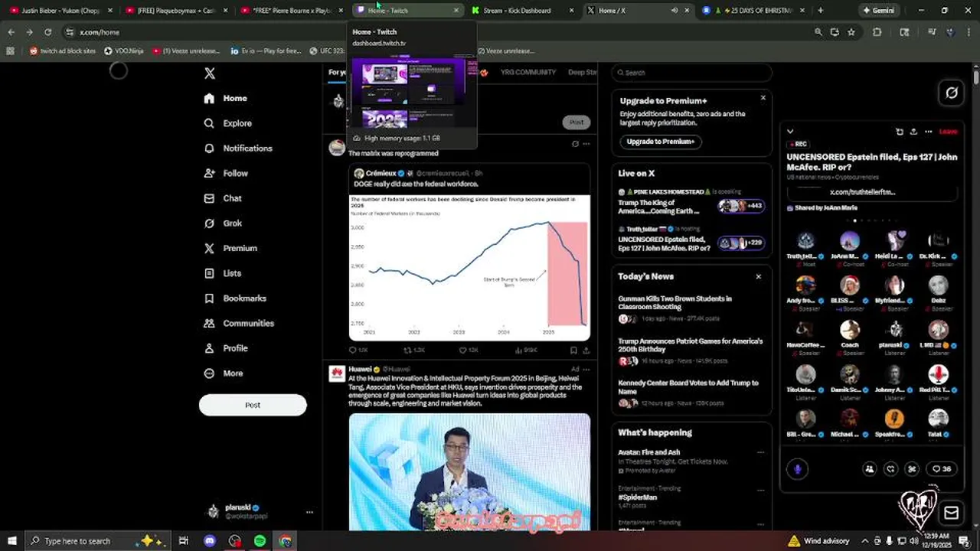Image resolution: width=980 pixels, height=551 pixels.
Task: Click the Premium icon in sidebar
Action: point(209,249)
